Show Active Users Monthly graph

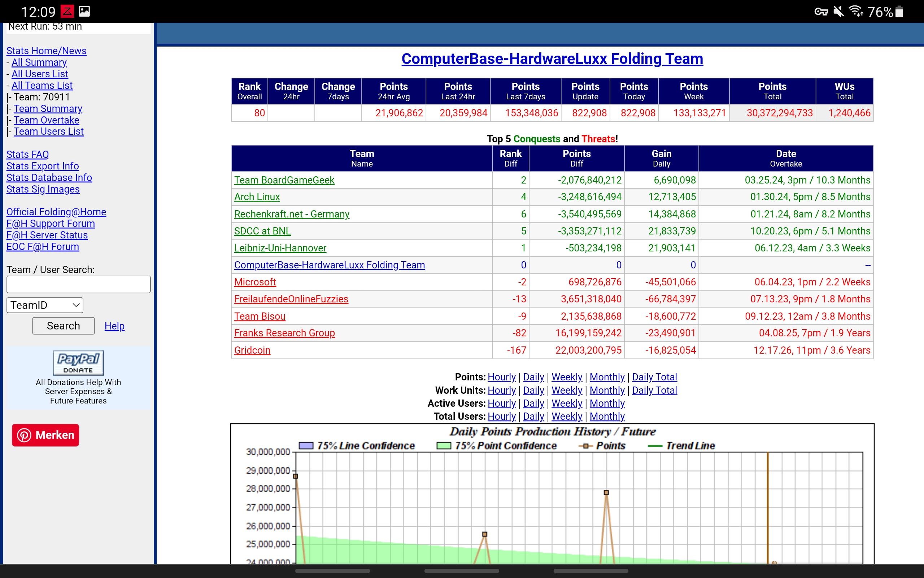(x=607, y=403)
